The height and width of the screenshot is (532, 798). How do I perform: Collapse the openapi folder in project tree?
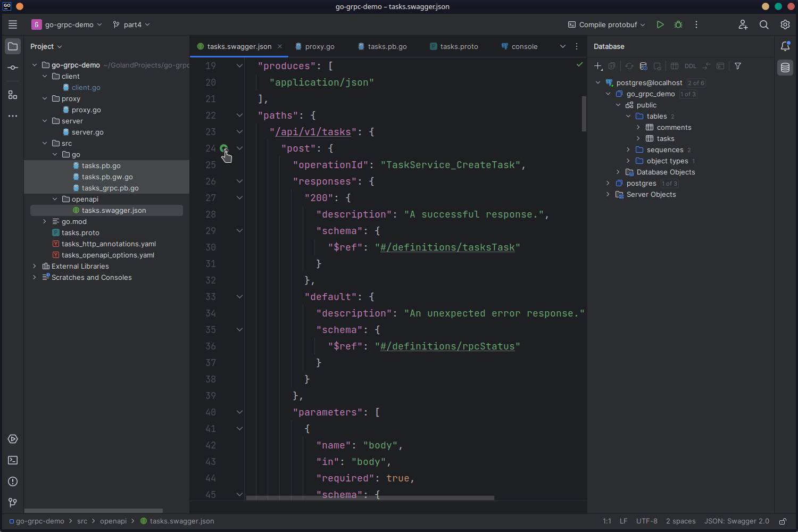pyautogui.click(x=55, y=199)
